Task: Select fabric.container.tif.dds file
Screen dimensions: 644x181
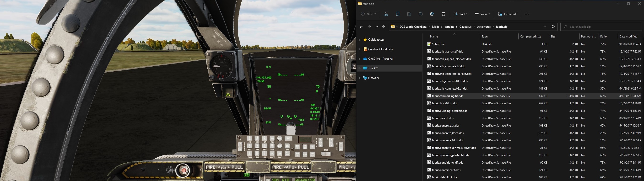Action: click(446, 170)
